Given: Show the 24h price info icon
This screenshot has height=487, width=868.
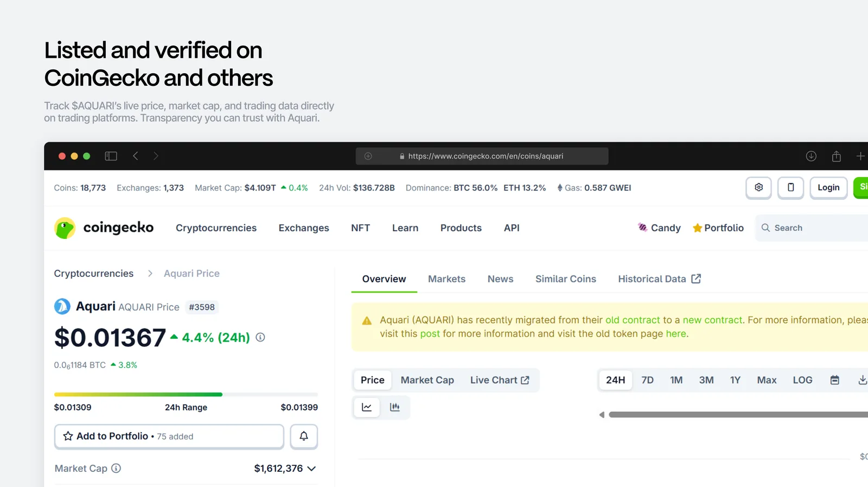Looking at the screenshot, I should 260,337.
